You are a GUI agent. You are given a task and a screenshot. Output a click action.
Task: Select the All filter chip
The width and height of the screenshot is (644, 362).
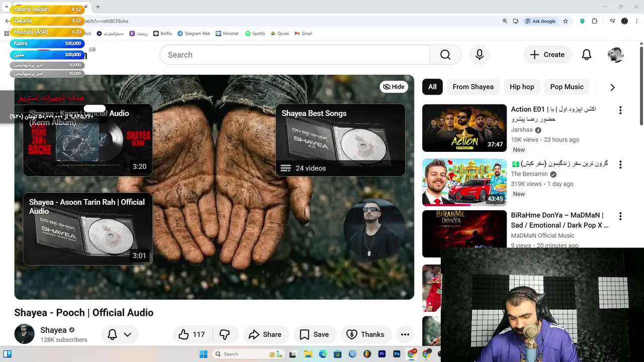pos(432,87)
